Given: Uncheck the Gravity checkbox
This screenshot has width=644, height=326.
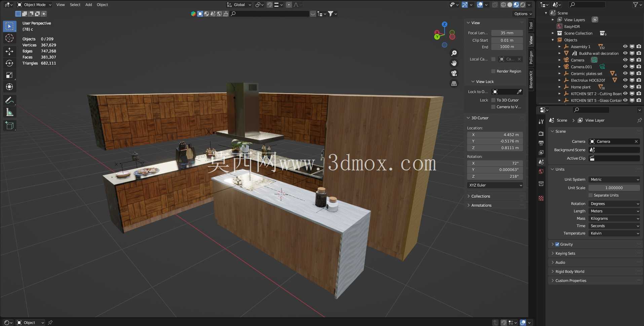Looking at the screenshot, I should 557,244.
